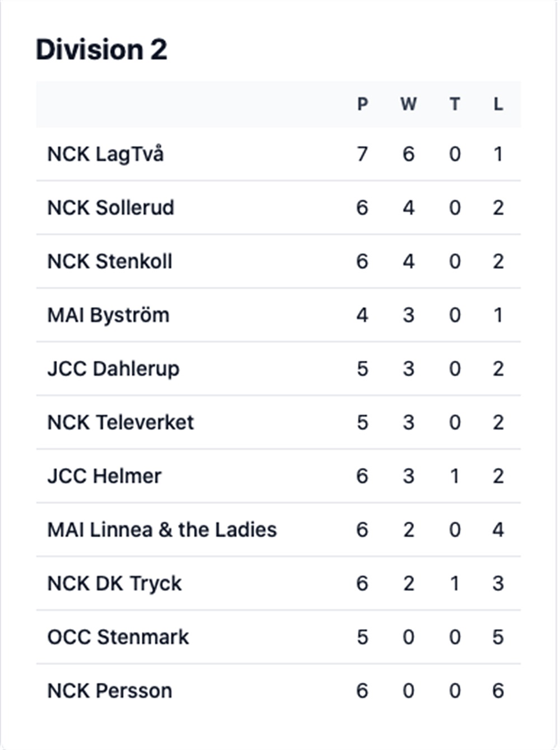Open MAI Linnea & the Ladies entry
This screenshot has width=560, height=750.
point(162,530)
